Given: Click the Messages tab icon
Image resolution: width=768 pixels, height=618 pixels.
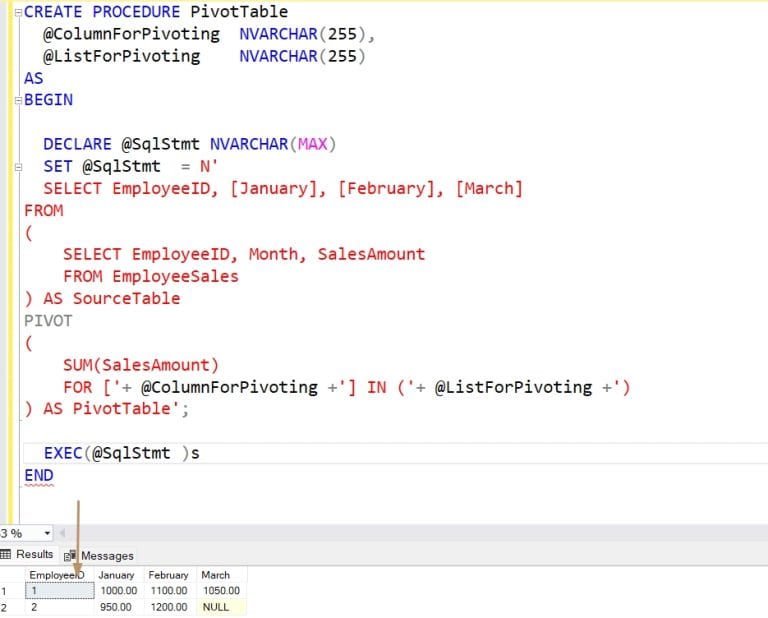Looking at the screenshot, I should pyautogui.click(x=70, y=556).
